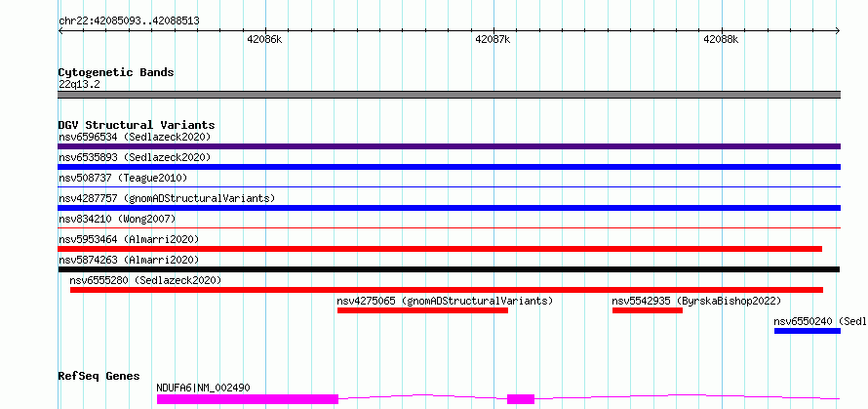This screenshot has width=868, height=409.
Task: Click the 42087k ruler mark
Action: [493, 39]
